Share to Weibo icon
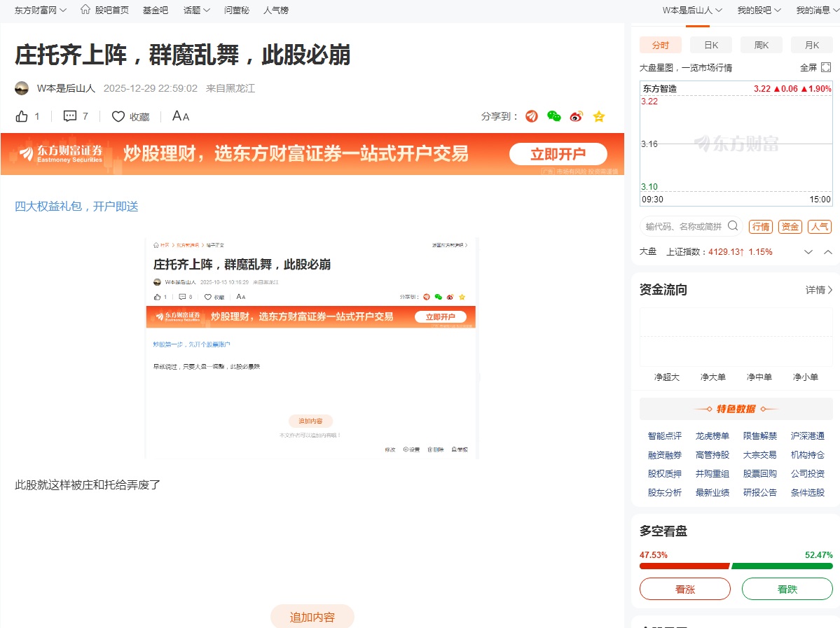The height and width of the screenshot is (628, 840). (577, 116)
